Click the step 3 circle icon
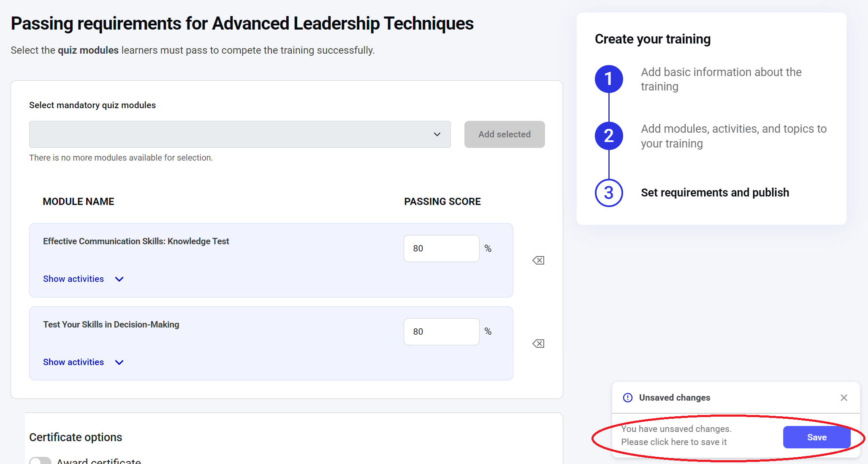868x464 pixels. (x=609, y=193)
